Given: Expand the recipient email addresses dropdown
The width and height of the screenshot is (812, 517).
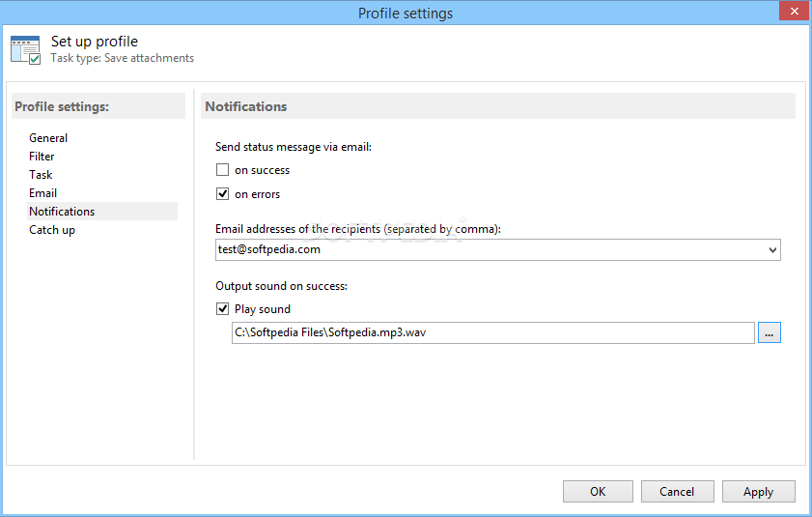Looking at the screenshot, I should pyautogui.click(x=772, y=250).
